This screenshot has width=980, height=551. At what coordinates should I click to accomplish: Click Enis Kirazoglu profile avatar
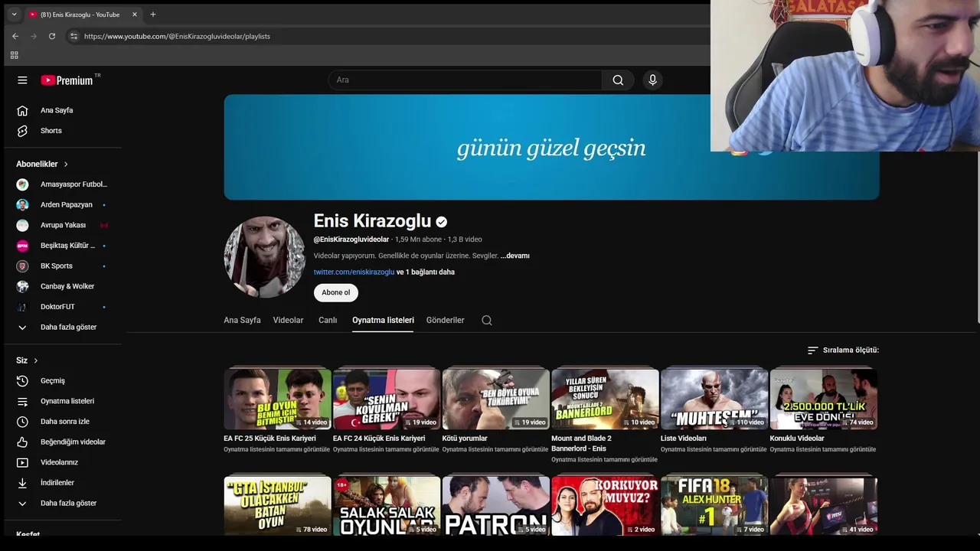(x=264, y=256)
